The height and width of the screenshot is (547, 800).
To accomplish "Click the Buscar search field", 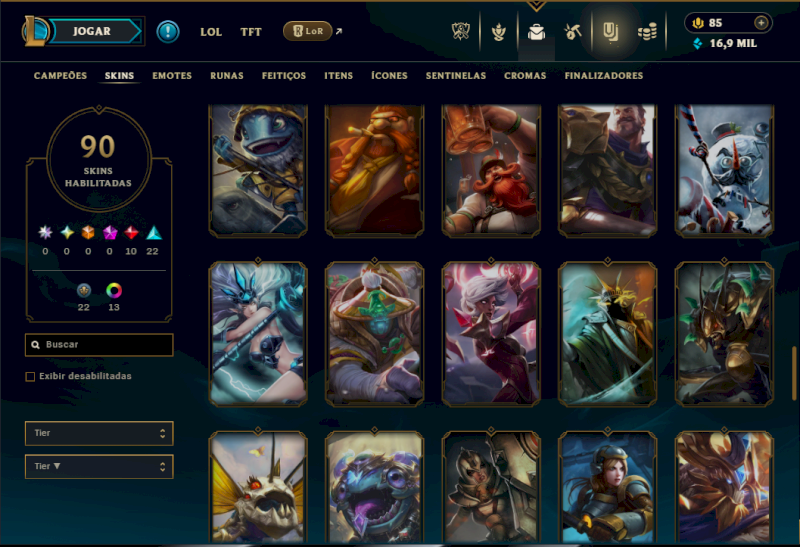I will [x=99, y=345].
